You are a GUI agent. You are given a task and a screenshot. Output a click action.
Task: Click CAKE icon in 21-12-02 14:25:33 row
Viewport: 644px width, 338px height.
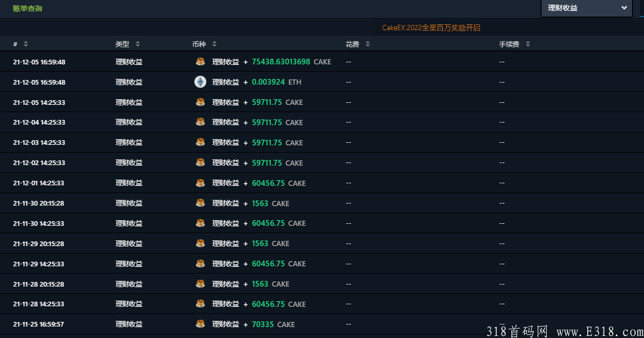(200, 163)
